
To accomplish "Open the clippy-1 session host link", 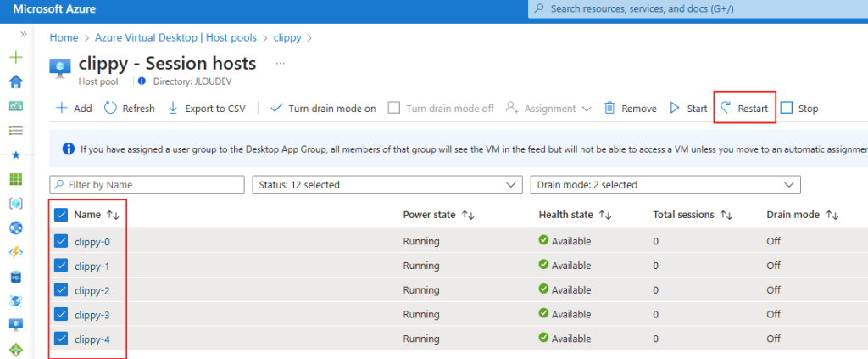I will 92,266.
